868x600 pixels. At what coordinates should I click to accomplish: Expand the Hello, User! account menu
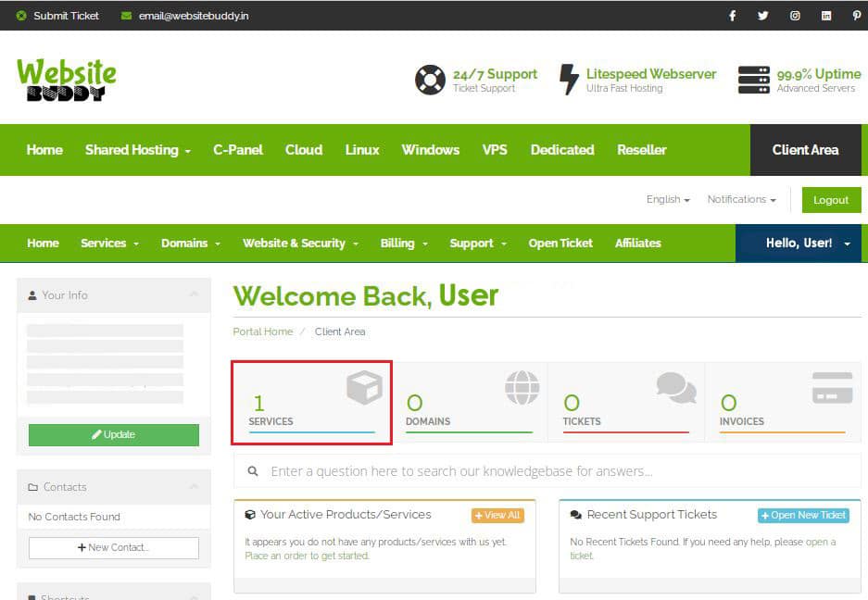click(x=807, y=244)
